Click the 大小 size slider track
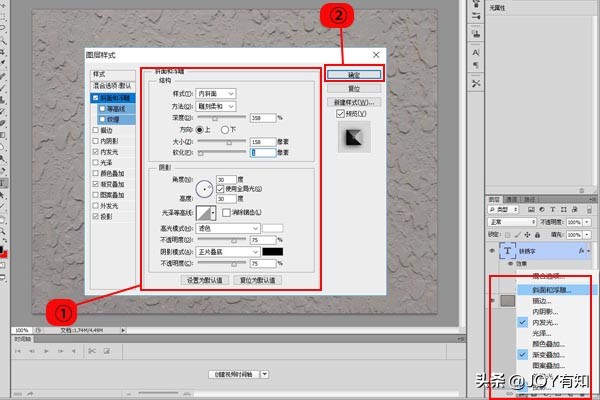The width and height of the screenshot is (600, 400). click(222, 141)
